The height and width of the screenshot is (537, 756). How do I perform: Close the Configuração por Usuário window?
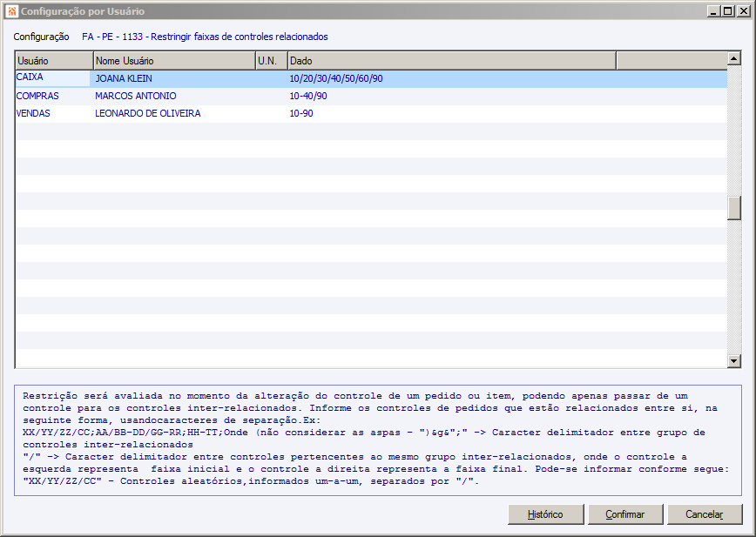click(x=744, y=11)
